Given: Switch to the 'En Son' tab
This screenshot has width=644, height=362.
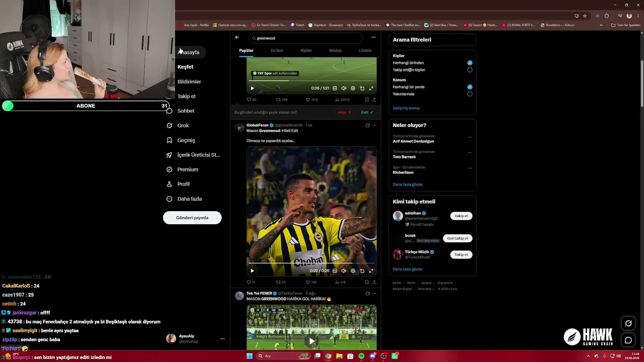Looking at the screenshot, I should point(277,50).
